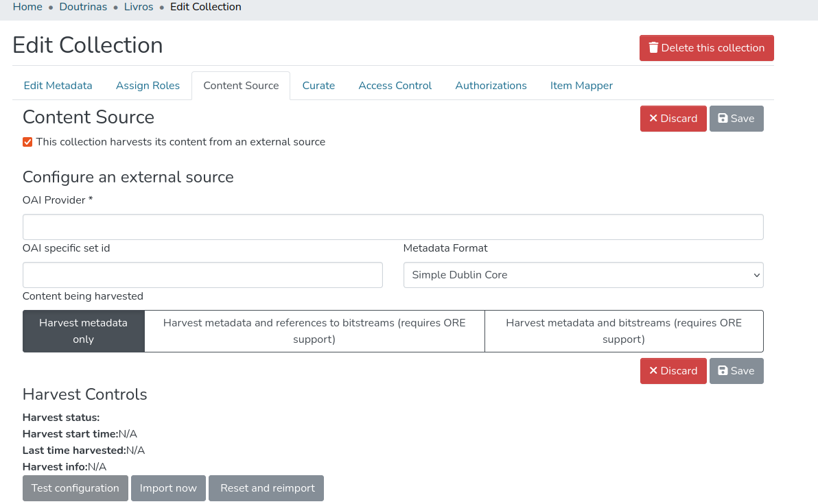Focus the OAI Provider input field
This screenshot has height=504, width=818.
click(393, 227)
